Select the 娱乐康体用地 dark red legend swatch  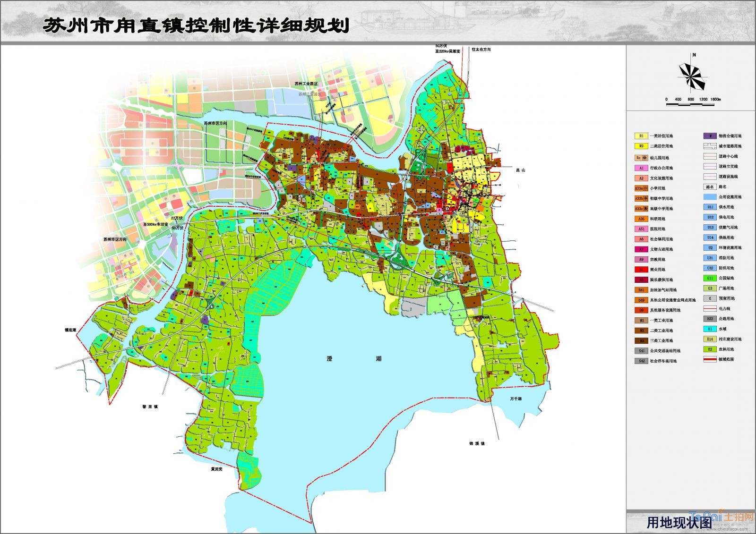click(641, 280)
